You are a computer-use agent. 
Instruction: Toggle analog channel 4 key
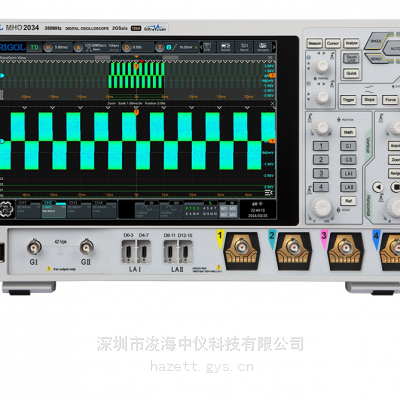click(321, 187)
